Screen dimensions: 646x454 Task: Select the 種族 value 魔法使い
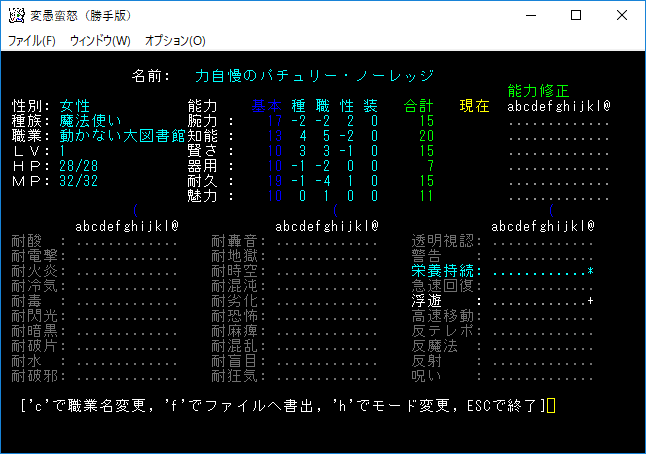click(93, 121)
